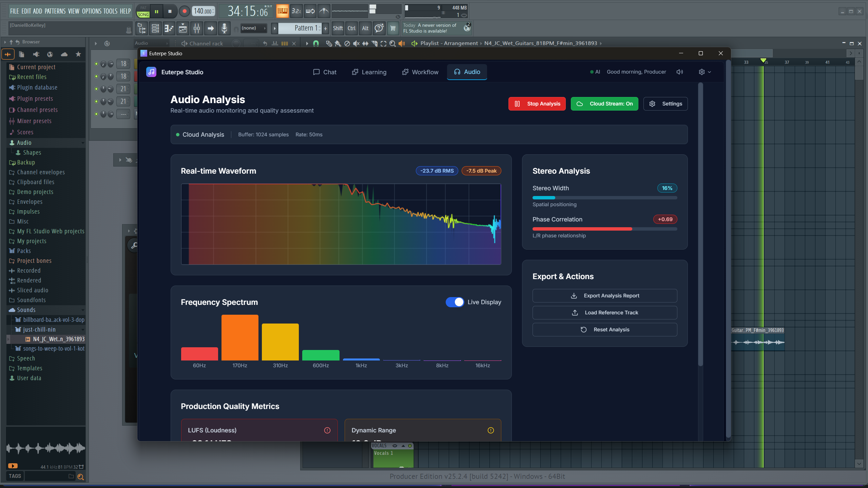Click the speaker volume icon near the greeting
The image size is (868, 488).
679,72
